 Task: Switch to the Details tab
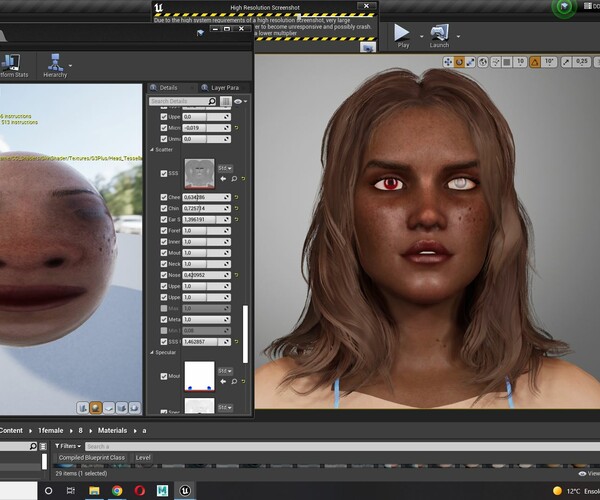click(x=169, y=88)
